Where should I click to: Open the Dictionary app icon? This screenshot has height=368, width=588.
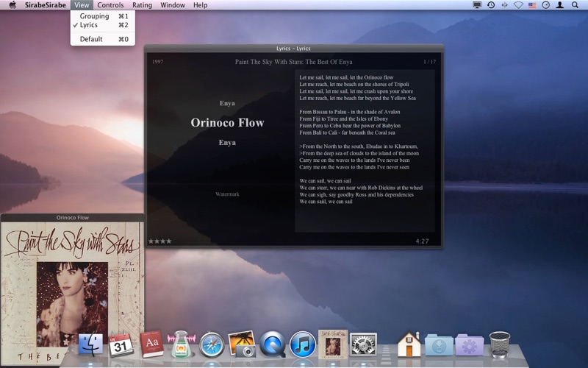click(151, 344)
